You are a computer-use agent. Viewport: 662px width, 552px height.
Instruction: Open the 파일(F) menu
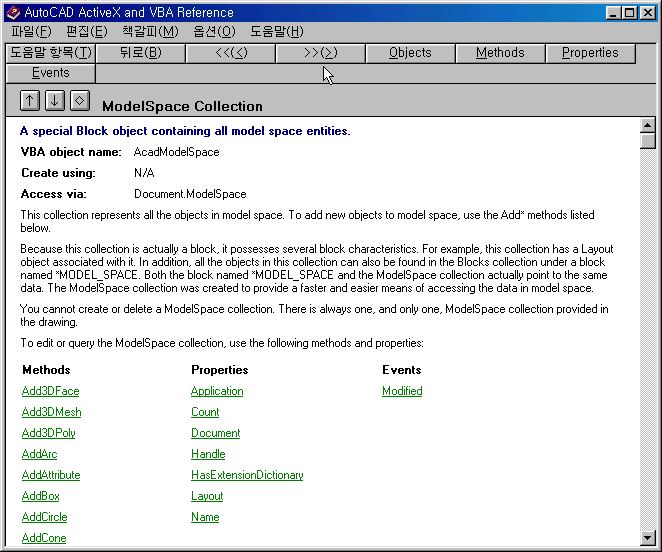coord(31,32)
